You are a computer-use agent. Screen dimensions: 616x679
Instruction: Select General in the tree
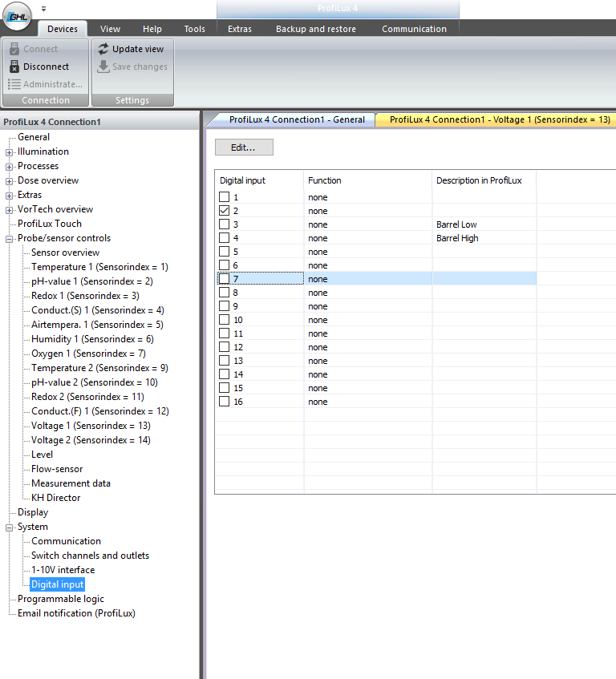pos(34,137)
